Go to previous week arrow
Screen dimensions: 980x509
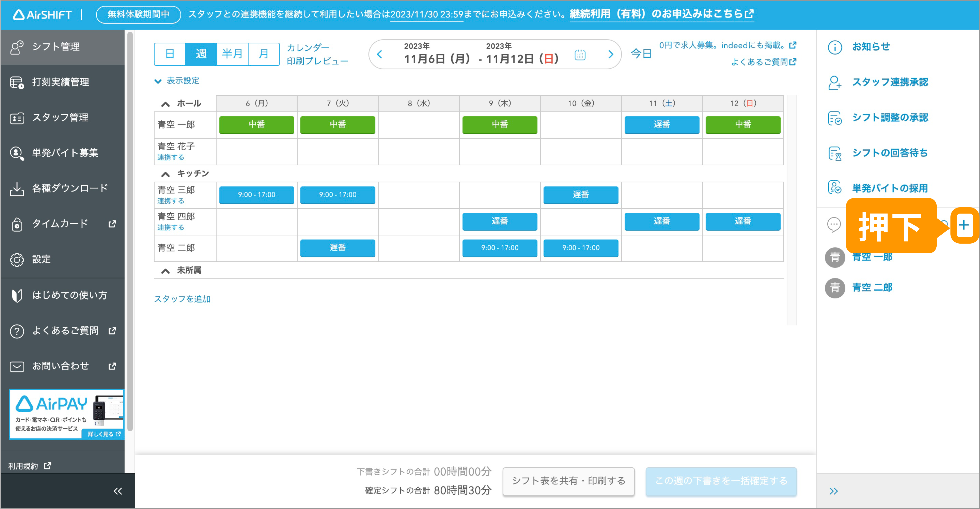coord(379,54)
